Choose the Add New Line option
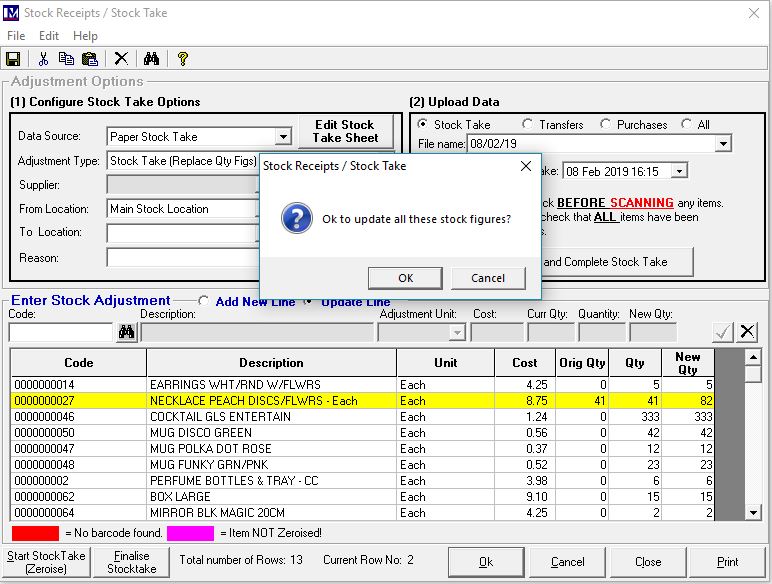 204,301
